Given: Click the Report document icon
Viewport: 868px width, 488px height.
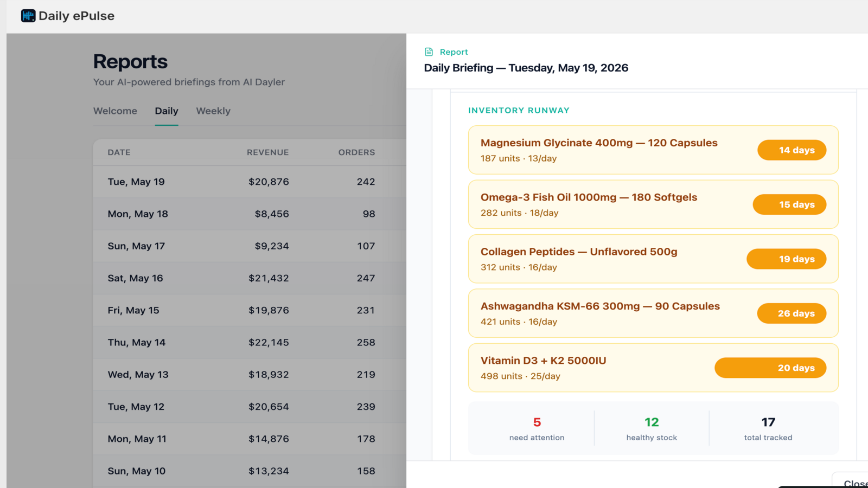Looking at the screenshot, I should tap(429, 52).
